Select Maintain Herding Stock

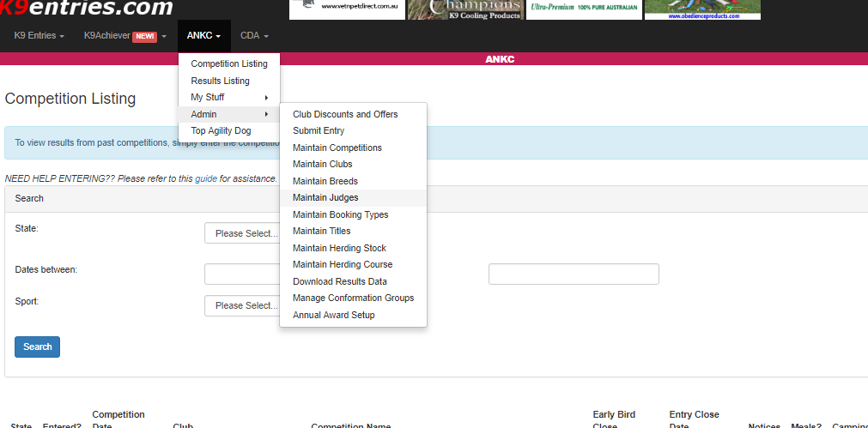(x=353, y=248)
